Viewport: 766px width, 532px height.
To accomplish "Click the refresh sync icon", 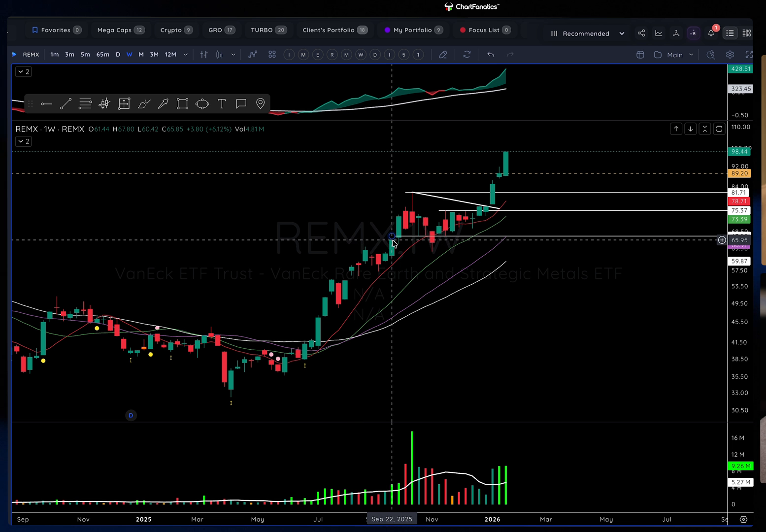I will pos(467,55).
